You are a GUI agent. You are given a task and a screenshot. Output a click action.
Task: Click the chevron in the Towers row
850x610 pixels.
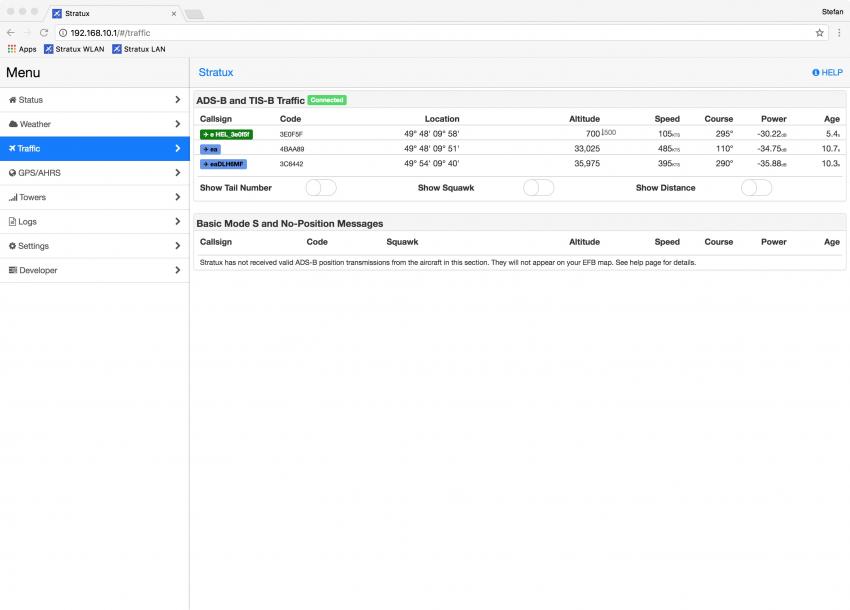(178, 197)
